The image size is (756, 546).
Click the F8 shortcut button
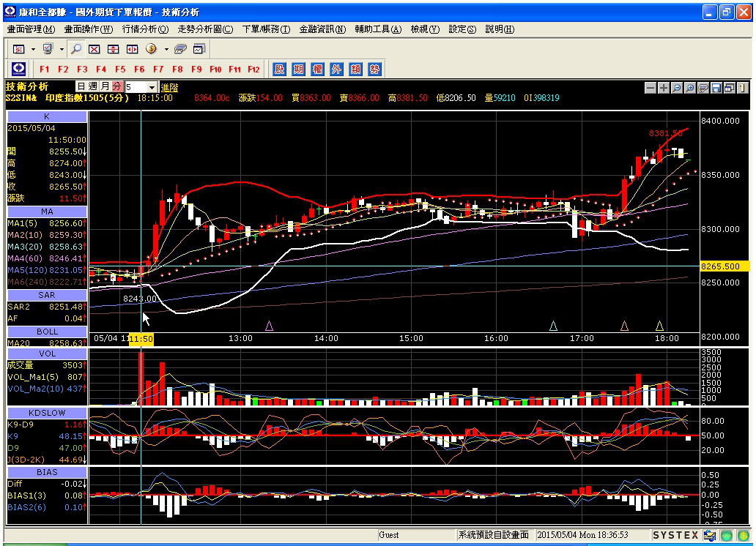point(177,69)
